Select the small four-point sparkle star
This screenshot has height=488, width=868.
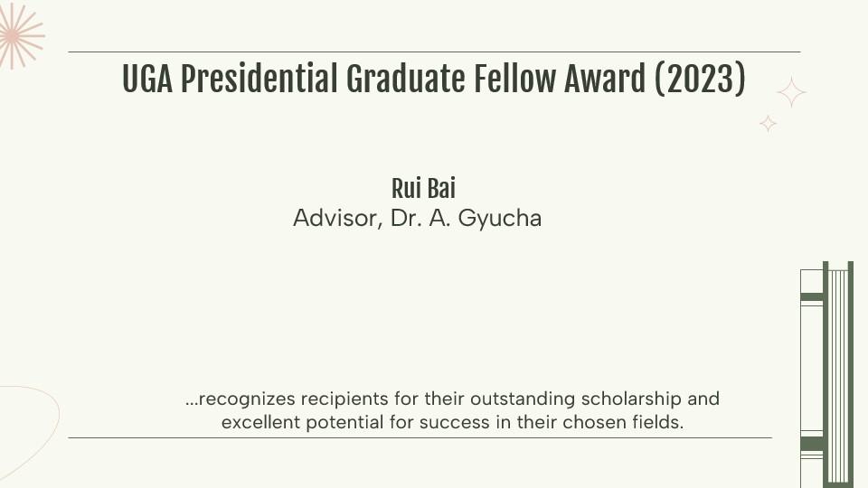(x=768, y=124)
